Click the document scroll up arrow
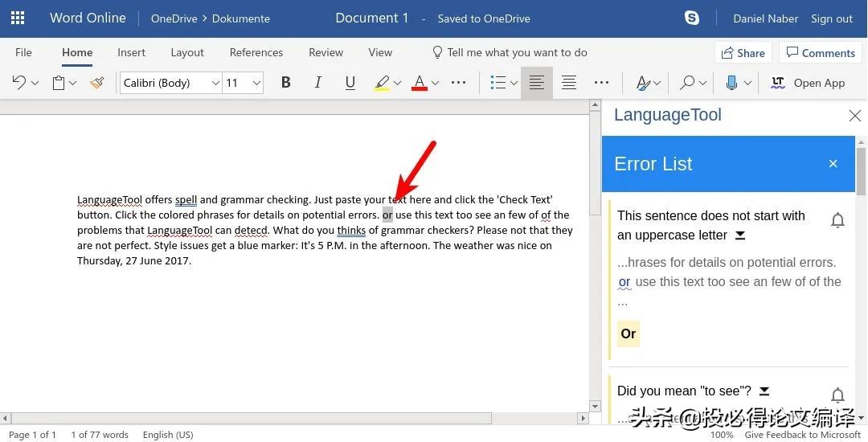 tap(595, 105)
